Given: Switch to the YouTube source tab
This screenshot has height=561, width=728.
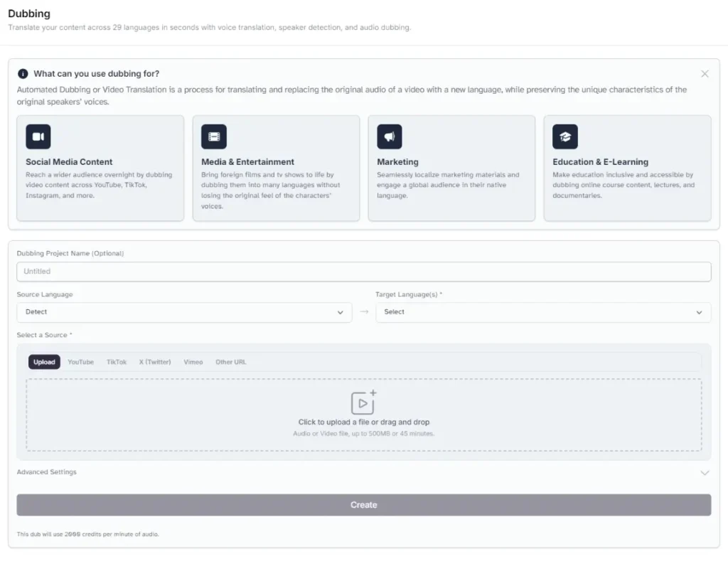Looking at the screenshot, I should click(80, 362).
